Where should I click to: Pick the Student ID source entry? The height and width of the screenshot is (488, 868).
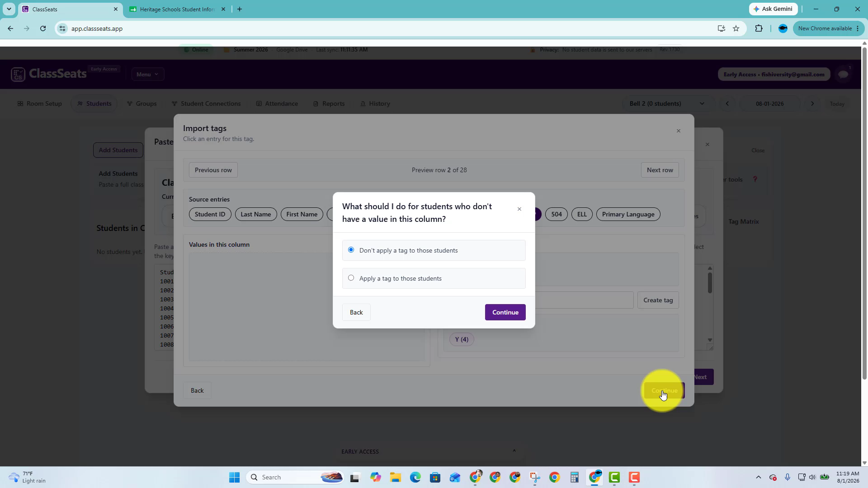point(210,214)
